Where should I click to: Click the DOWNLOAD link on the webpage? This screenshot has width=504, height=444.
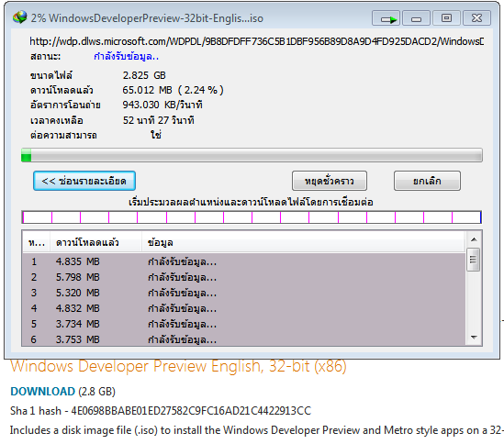coord(43,392)
